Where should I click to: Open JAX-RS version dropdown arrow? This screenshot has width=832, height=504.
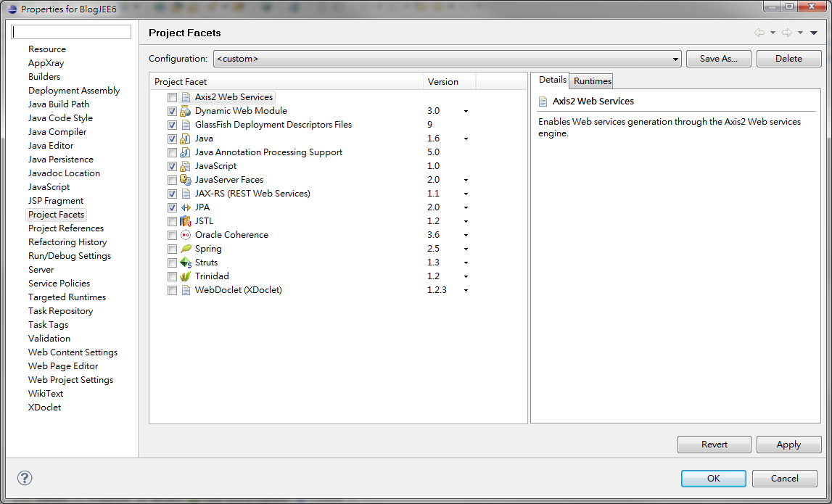(x=466, y=194)
